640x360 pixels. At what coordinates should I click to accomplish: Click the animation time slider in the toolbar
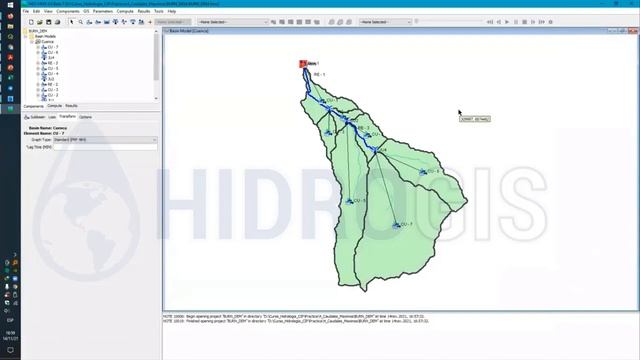tap(449, 22)
